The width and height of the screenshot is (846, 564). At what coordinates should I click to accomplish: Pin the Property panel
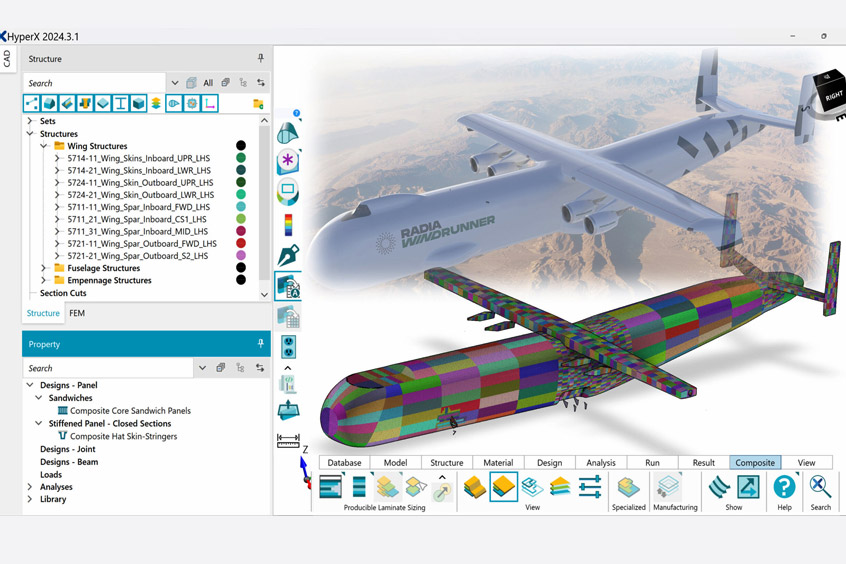coord(261,344)
